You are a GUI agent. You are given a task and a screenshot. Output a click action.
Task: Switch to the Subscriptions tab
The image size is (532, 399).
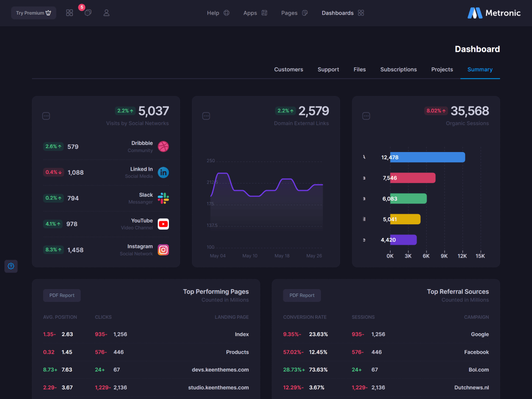[x=399, y=70]
